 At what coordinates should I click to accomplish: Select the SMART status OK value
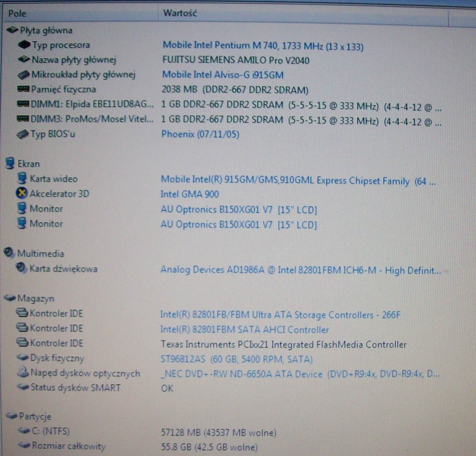tap(167, 388)
